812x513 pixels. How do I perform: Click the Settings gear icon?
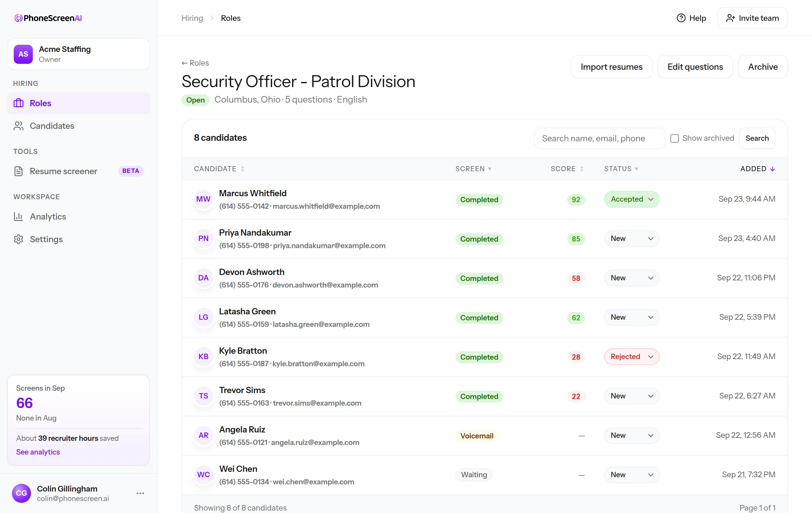coord(19,239)
